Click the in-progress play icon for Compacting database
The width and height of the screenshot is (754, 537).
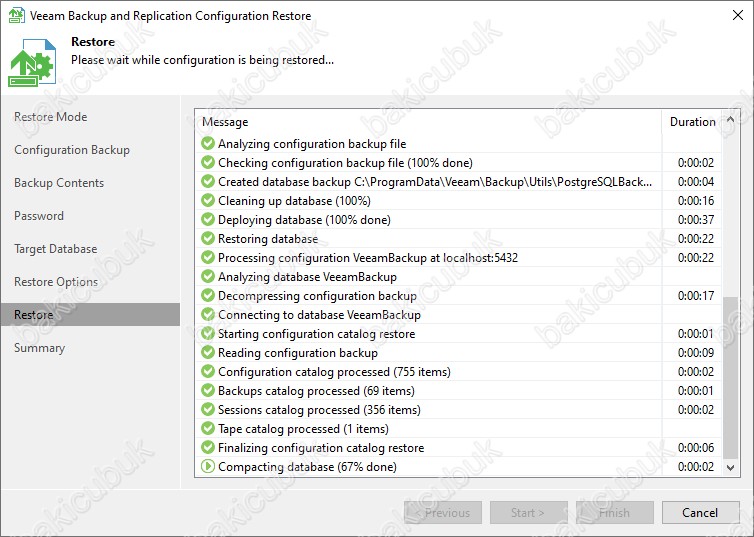[x=208, y=466]
